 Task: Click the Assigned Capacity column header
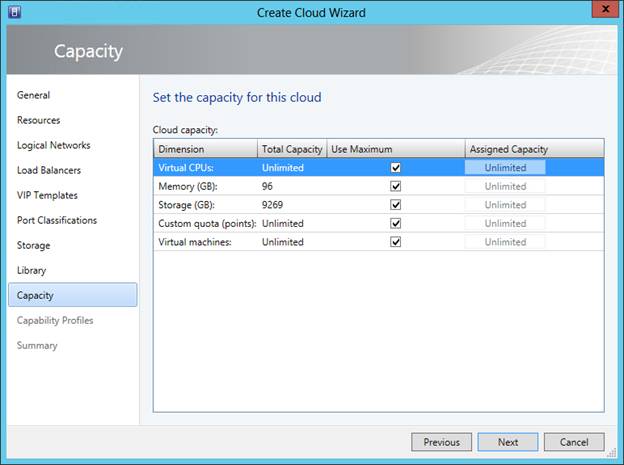click(534, 149)
